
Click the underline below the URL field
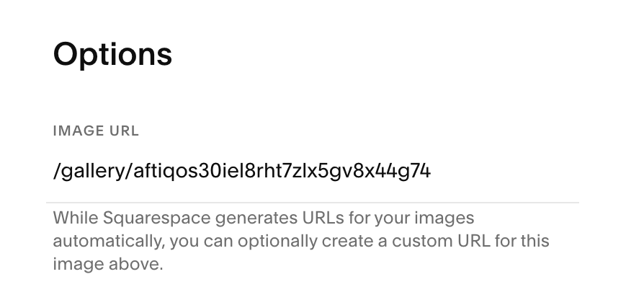tap(313, 203)
